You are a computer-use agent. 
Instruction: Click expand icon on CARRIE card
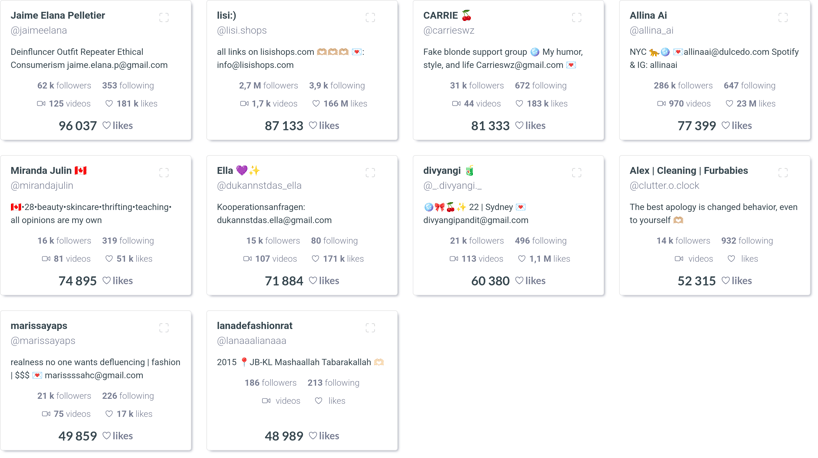577,18
